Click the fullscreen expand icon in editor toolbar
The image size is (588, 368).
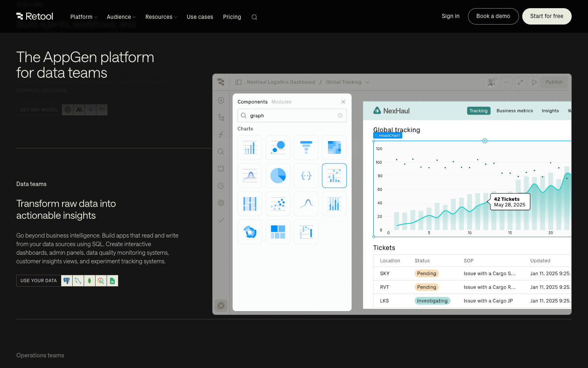(520, 82)
